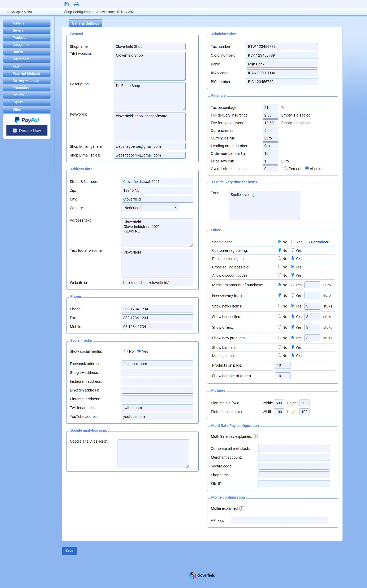The width and height of the screenshot is (367, 588).
Task: Click Shopname input field to edit
Action: point(150,46)
